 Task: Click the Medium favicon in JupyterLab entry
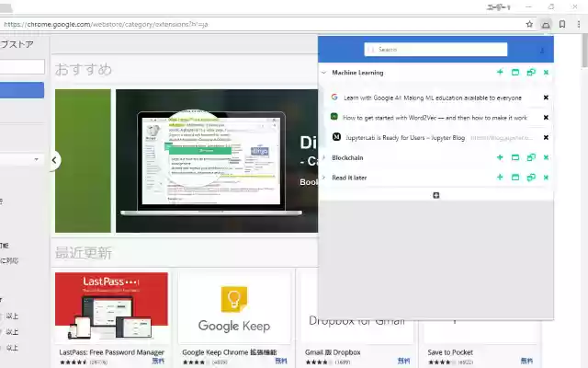tap(336, 137)
